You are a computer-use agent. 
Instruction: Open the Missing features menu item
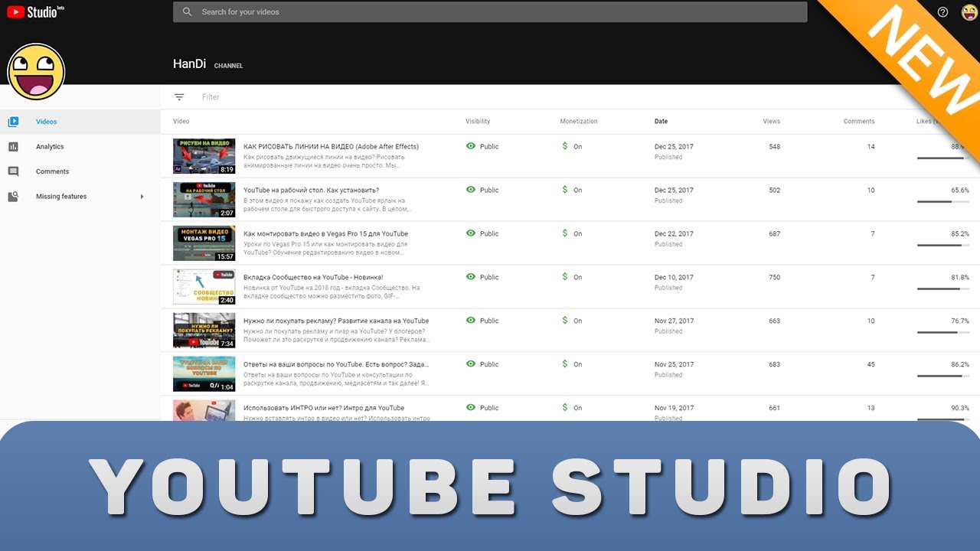point(80,197)
